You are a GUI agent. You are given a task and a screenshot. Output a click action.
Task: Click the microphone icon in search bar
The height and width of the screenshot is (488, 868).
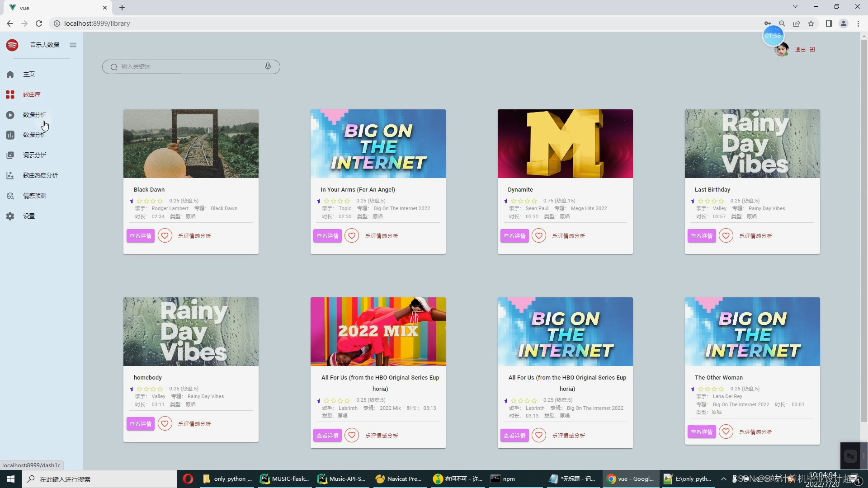coord(268,66)
